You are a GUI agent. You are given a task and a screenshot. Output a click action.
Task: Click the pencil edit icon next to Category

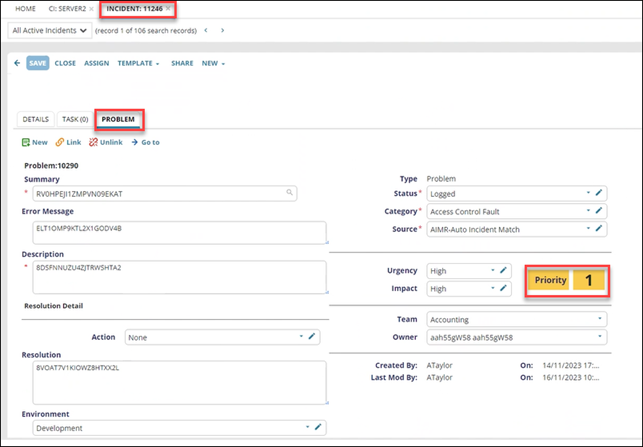tap(600, 211)
